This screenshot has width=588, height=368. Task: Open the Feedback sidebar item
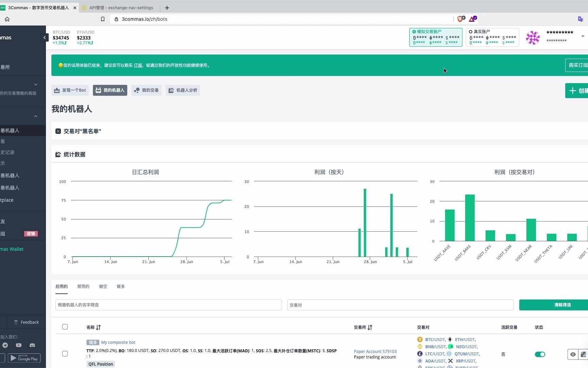pyautogui.click(x=27, y=322)
